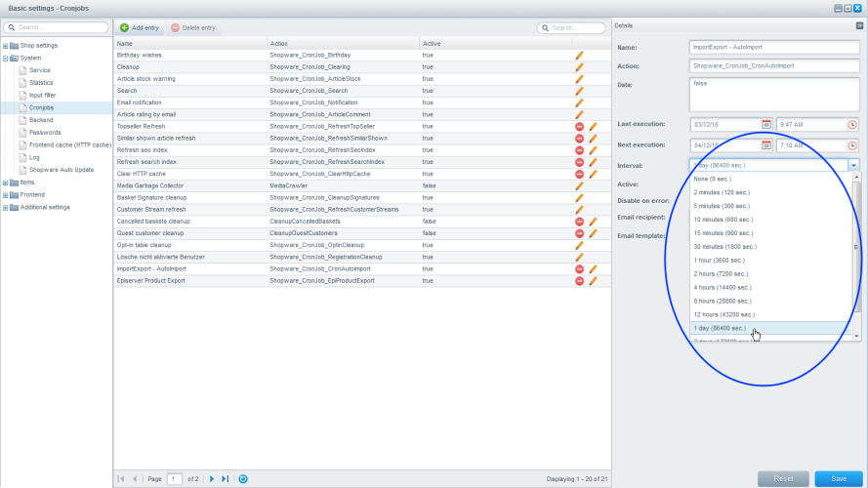The height and width of the screenshot is (488, 868).
Task: Edit Refresh search index row
Action: pos(593,162)
